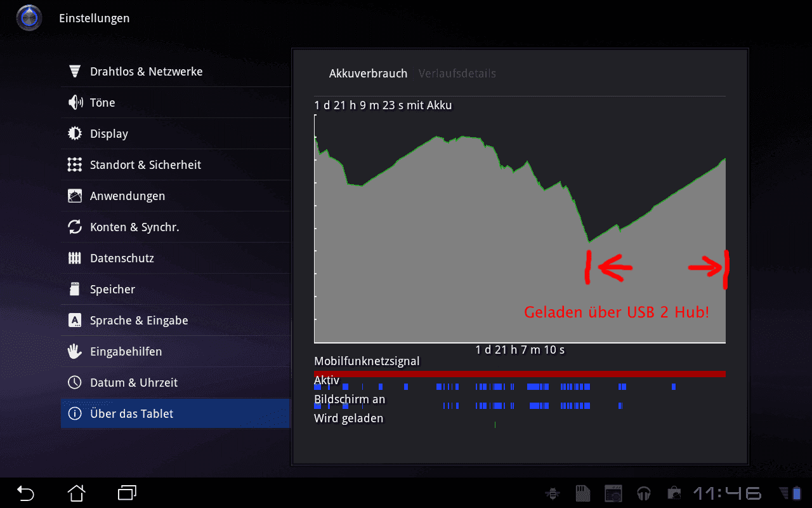Click the letter A icon beside Sprache & Eingabe
The image size is (812, 508).
click(x=75, y=320)
